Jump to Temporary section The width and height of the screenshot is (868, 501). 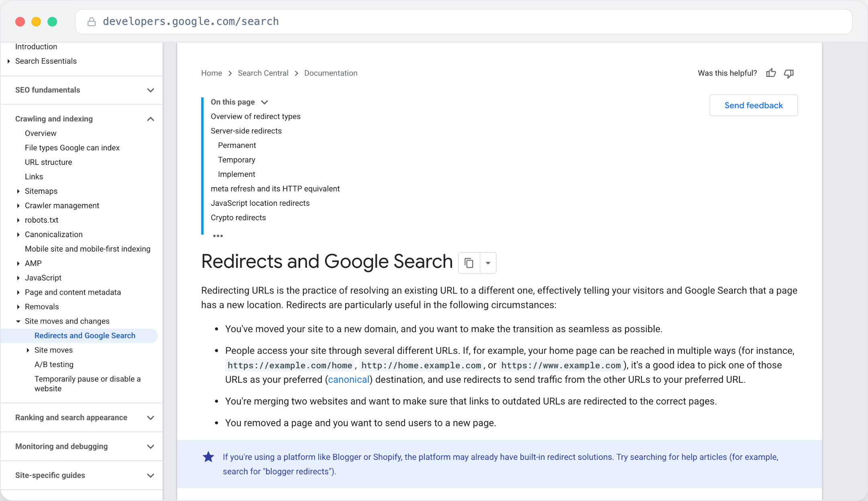pos(237,160)
